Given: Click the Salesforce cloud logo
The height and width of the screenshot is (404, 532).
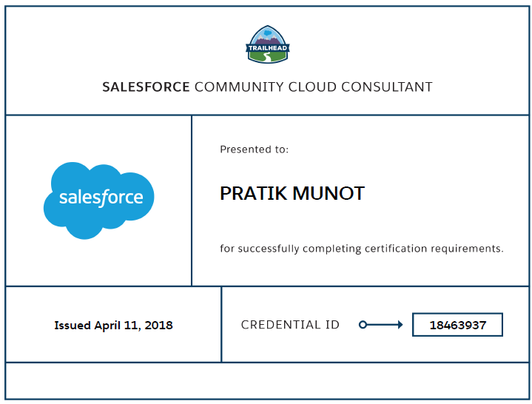Looking at the screenshot, I should point(98,201).
